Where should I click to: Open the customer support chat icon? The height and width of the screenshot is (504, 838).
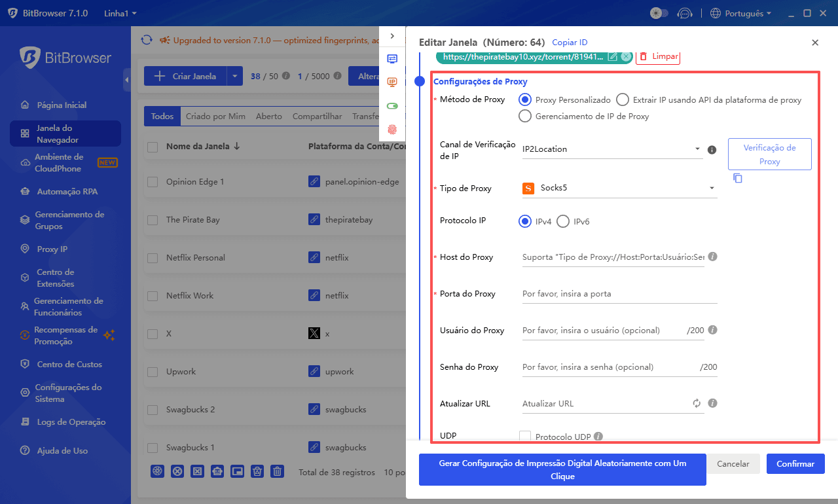[x=684, y=13]
